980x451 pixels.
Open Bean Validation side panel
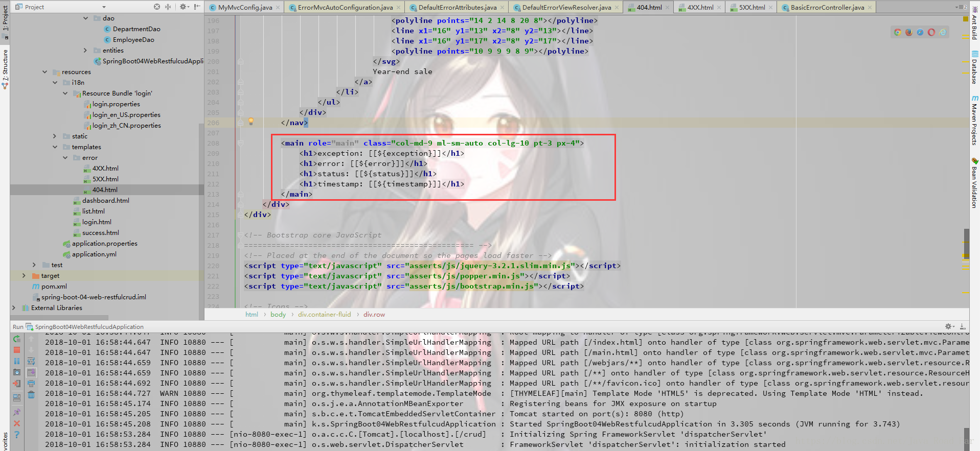[974, 183]
